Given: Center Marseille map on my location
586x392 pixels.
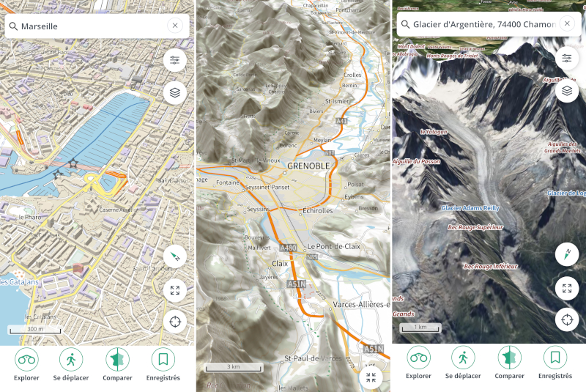Looking at the screenshot, I should tap(175, 322).
